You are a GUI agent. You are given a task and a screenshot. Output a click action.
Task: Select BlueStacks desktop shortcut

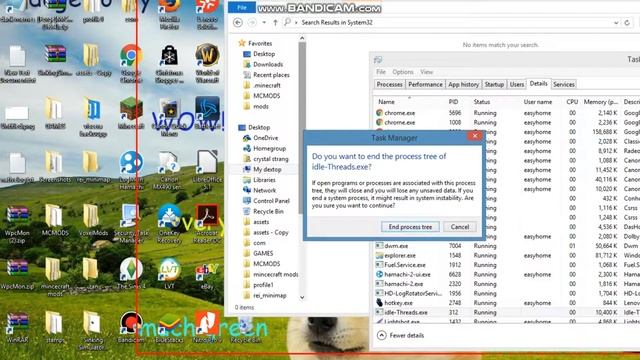[169, 328]
